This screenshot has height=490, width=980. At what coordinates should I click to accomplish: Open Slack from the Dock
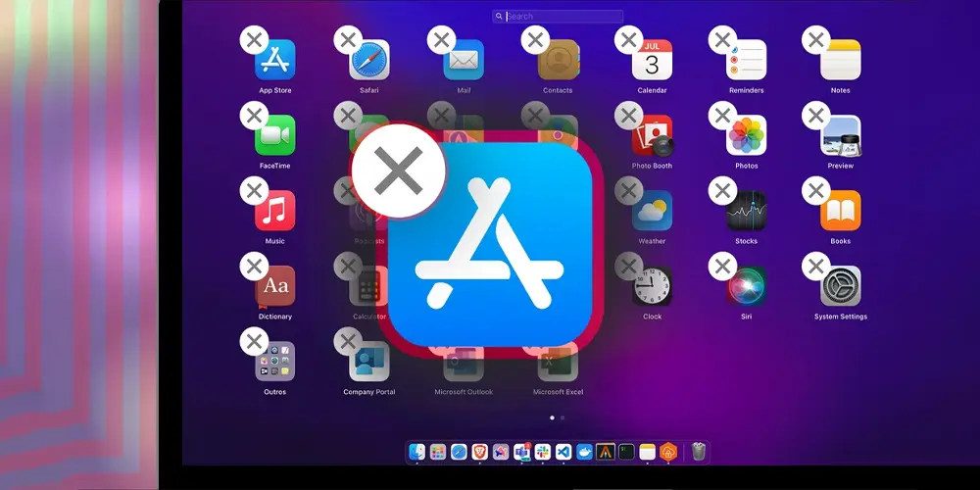pos(543,452)
